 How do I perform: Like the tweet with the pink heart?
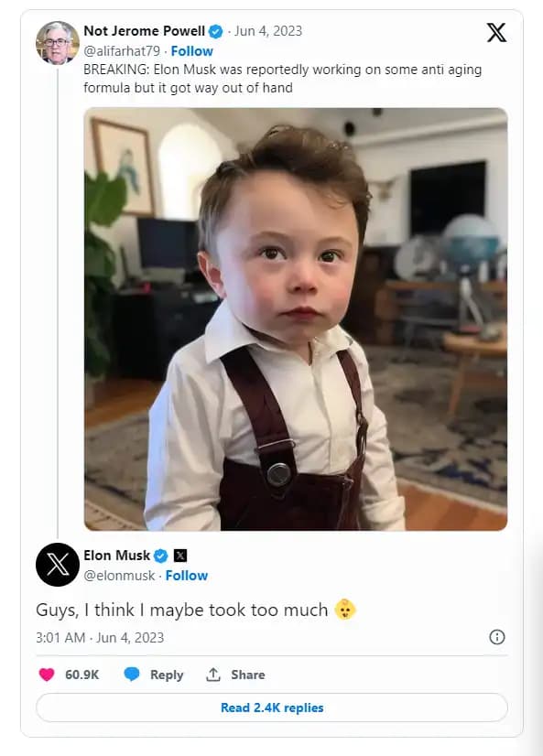[x=47, y=674]
